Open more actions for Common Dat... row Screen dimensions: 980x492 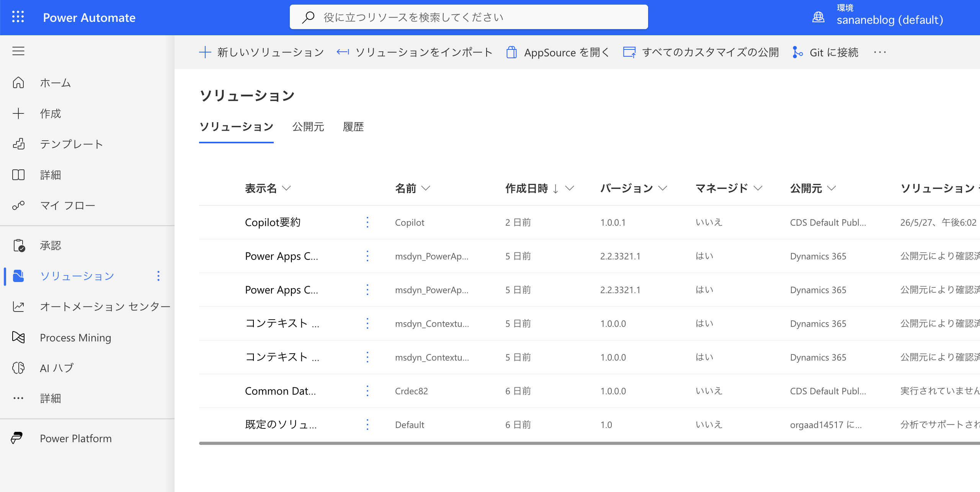[x=367, y=391]
